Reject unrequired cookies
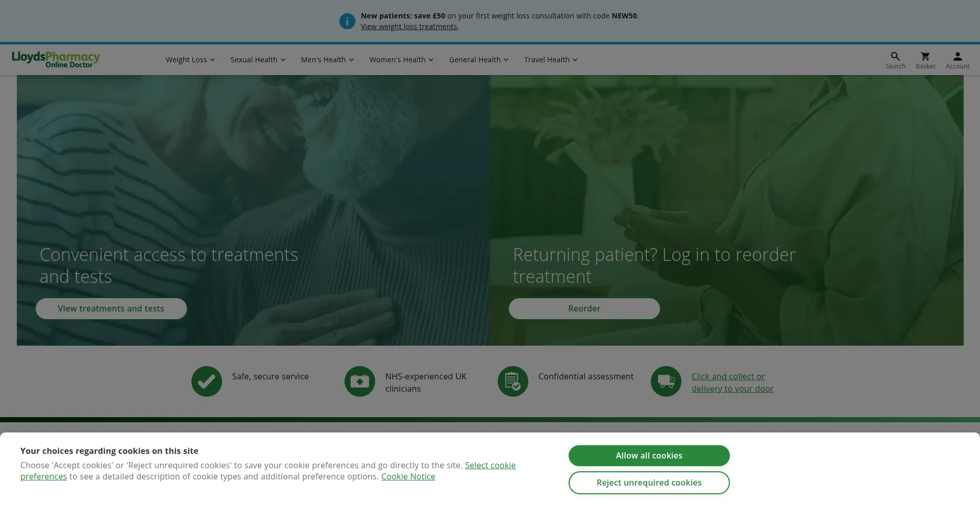The image size is (980, 507). click(649, 483)
